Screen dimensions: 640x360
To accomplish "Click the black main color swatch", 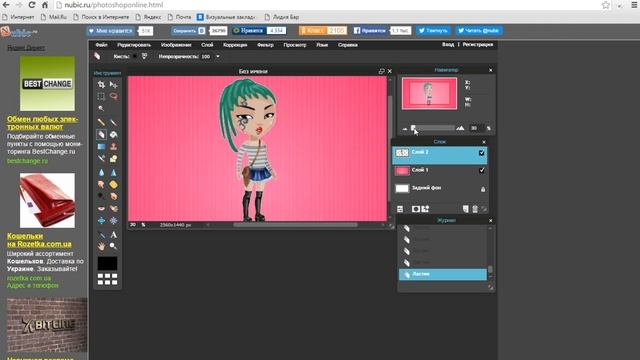I will [107, 263].
